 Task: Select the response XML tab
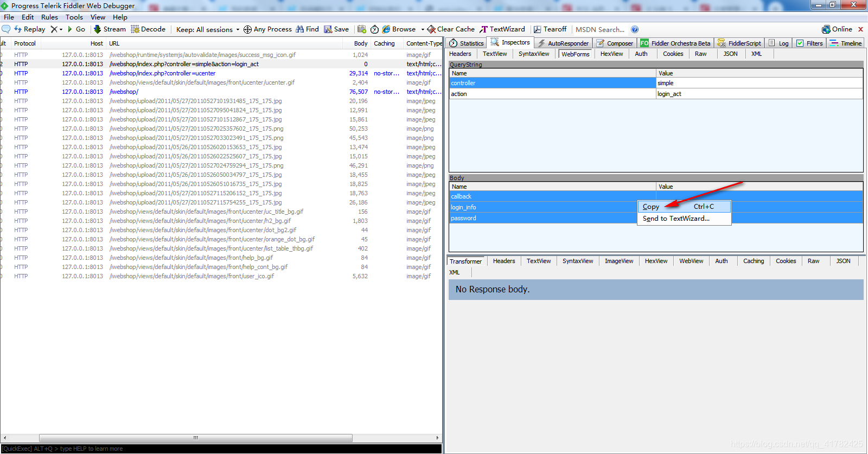(x=455, y=272)
